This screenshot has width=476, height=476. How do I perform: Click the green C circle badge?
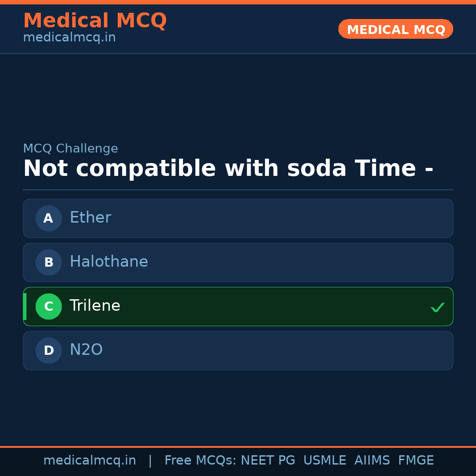pos(48,306)
